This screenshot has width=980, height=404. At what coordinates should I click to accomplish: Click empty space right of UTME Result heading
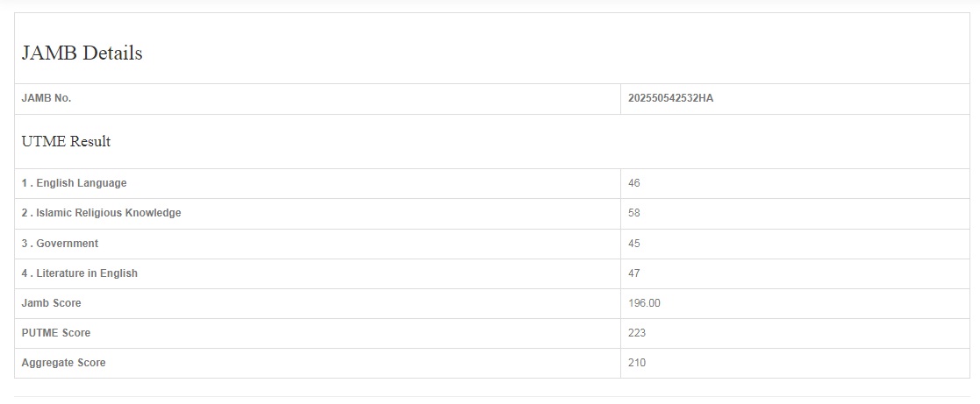tap(526, 141)
